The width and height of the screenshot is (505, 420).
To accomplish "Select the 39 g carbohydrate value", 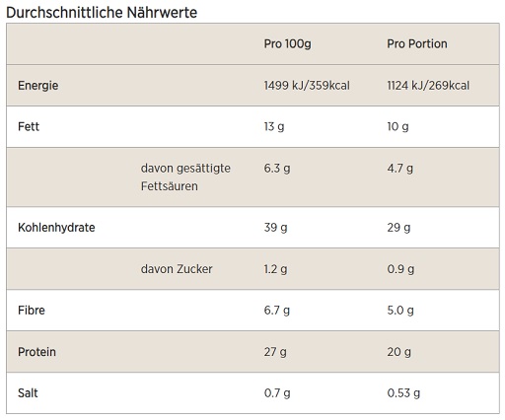I will pyautogui.click(x=275, y=228).
